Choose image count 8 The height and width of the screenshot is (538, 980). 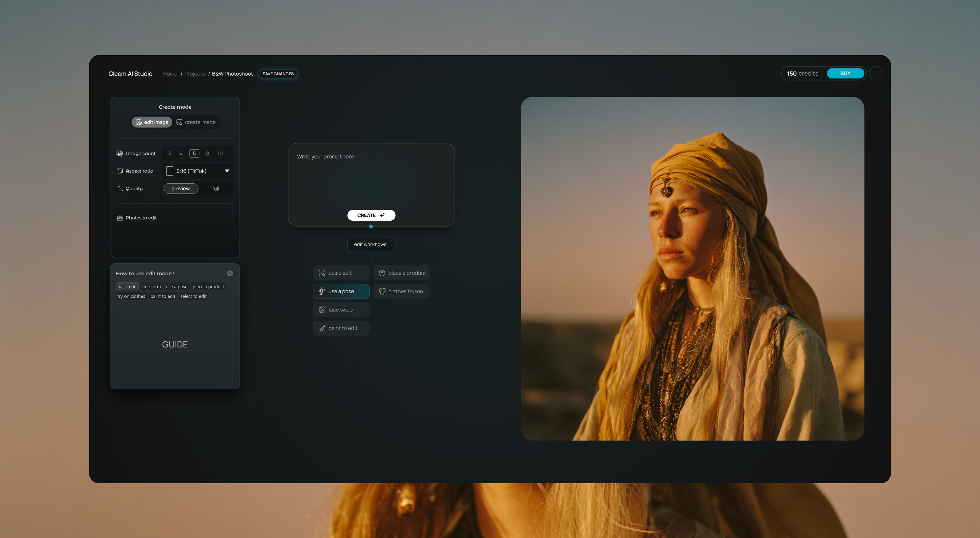click(207, 153)
